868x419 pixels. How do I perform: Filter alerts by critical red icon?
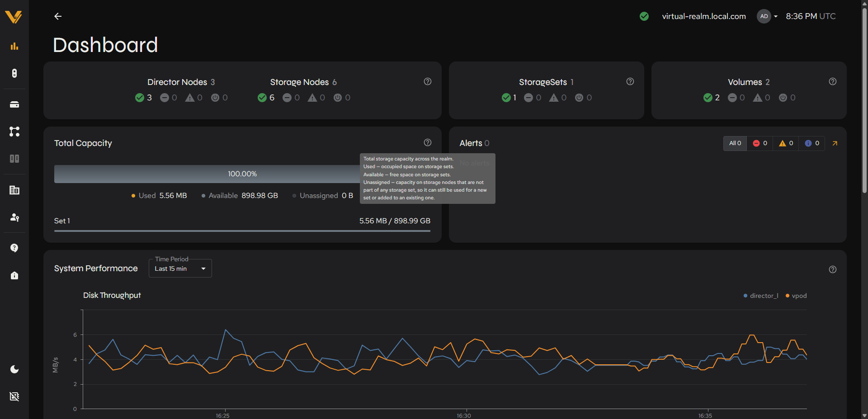[760, 143]
